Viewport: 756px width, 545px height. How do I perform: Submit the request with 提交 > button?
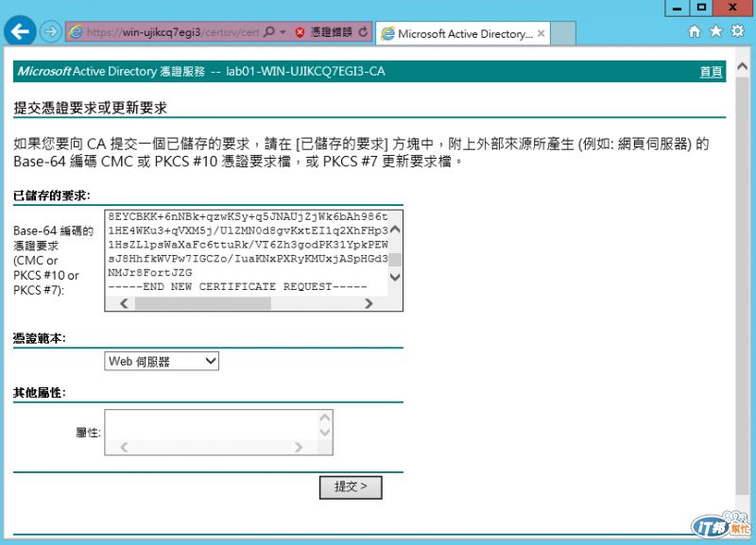(x=351, y=487)
